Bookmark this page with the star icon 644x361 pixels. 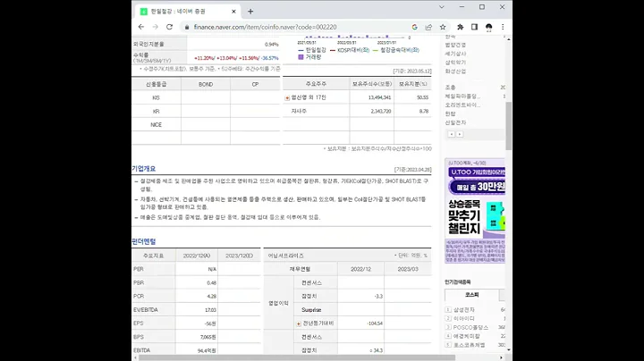click(443, 27)
